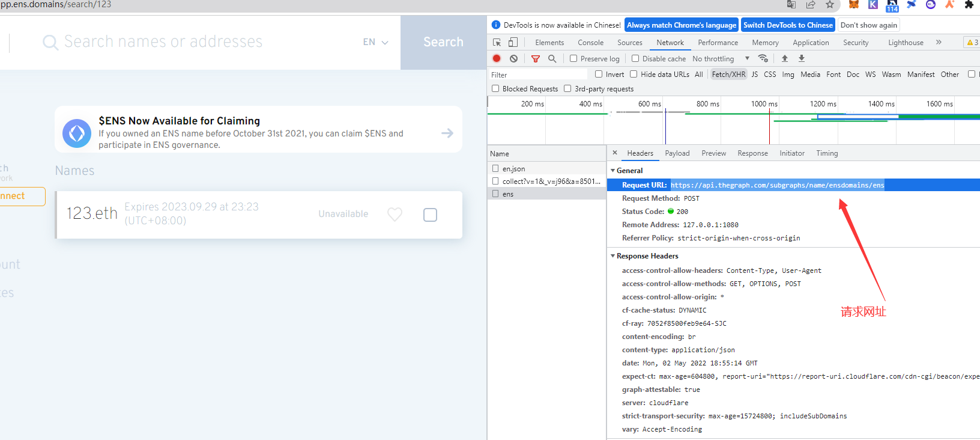Bookmark this page with star icon
980x440 pixels.
[830, 5]
